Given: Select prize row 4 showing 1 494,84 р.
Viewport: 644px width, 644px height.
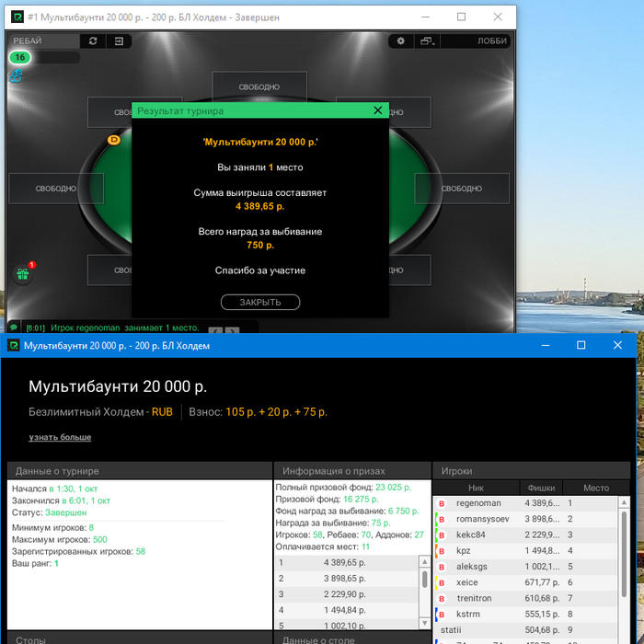Looking at the screenshot, I should pos(347,611).
